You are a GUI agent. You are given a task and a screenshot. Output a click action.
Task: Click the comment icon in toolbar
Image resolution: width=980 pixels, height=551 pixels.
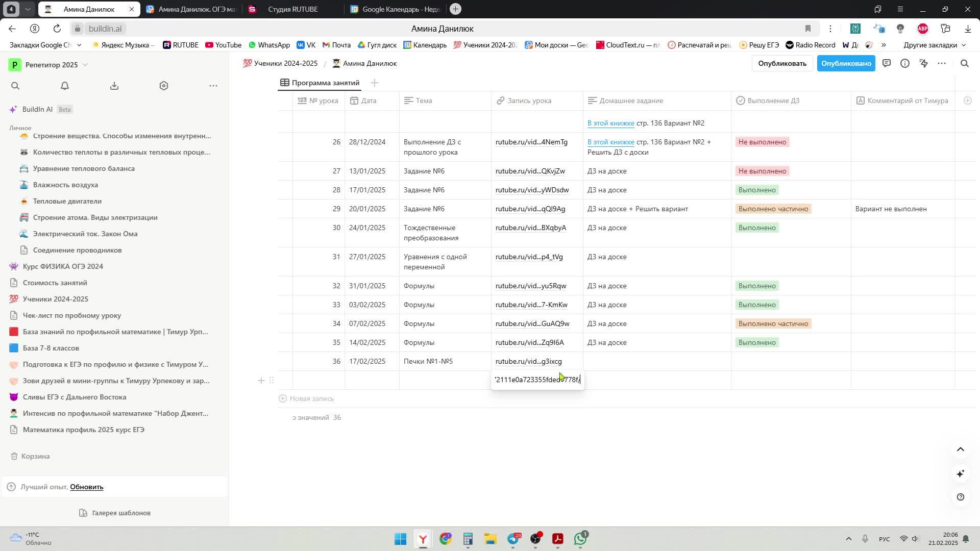tap(887, 63)
